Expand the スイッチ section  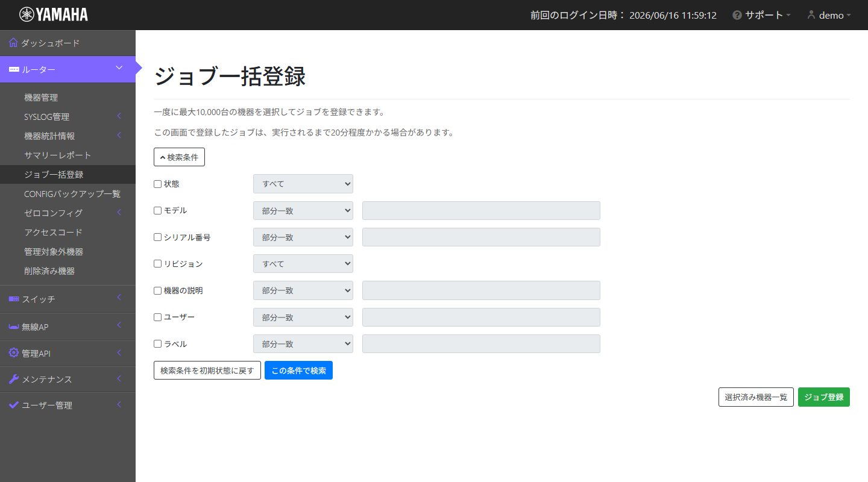click(68, 299)
